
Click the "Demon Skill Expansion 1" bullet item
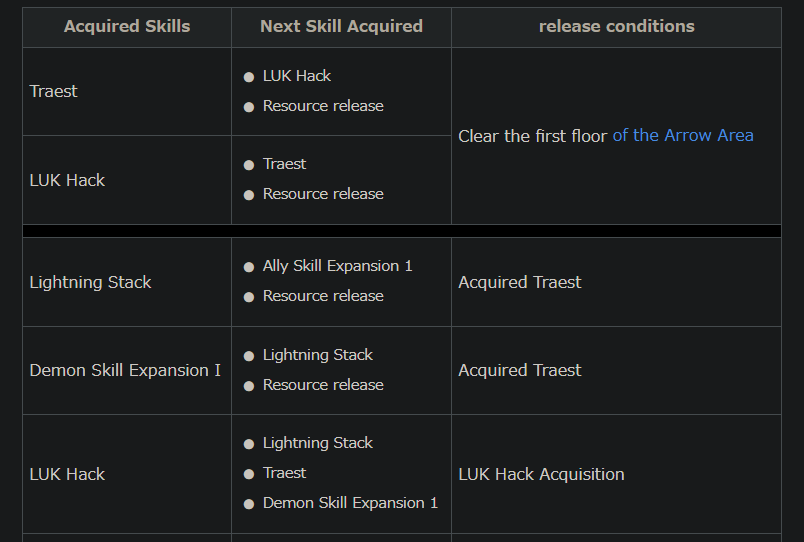(x=350, y=503)
